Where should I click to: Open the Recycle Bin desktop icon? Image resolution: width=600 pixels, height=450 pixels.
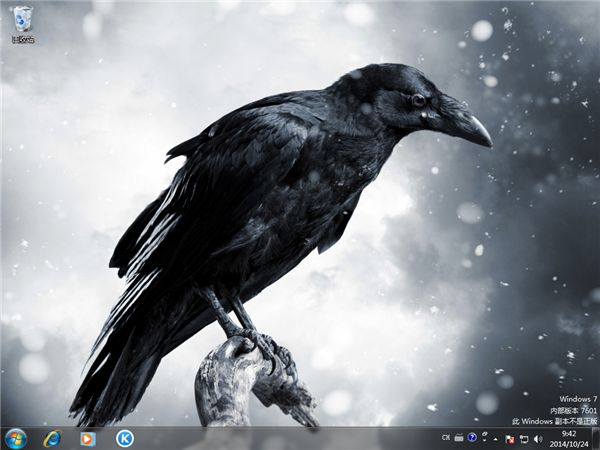tap(22, 19)
